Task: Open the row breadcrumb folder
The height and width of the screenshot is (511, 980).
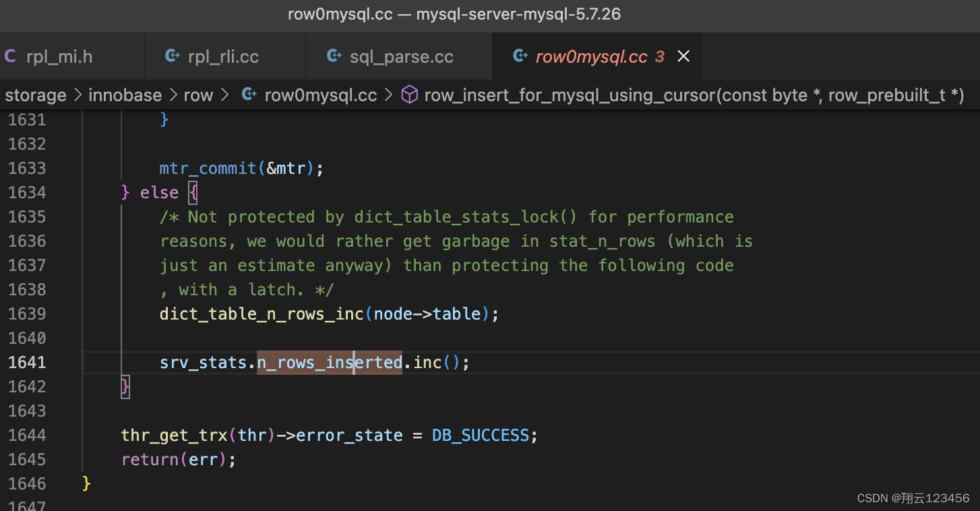Action: pos(198,95)
